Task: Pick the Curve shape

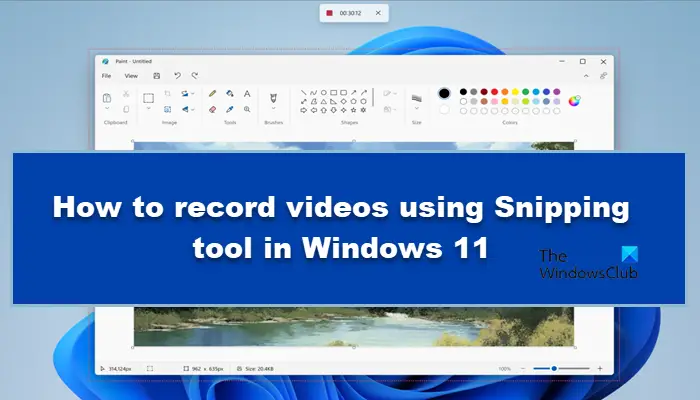Action: [314, 93]
